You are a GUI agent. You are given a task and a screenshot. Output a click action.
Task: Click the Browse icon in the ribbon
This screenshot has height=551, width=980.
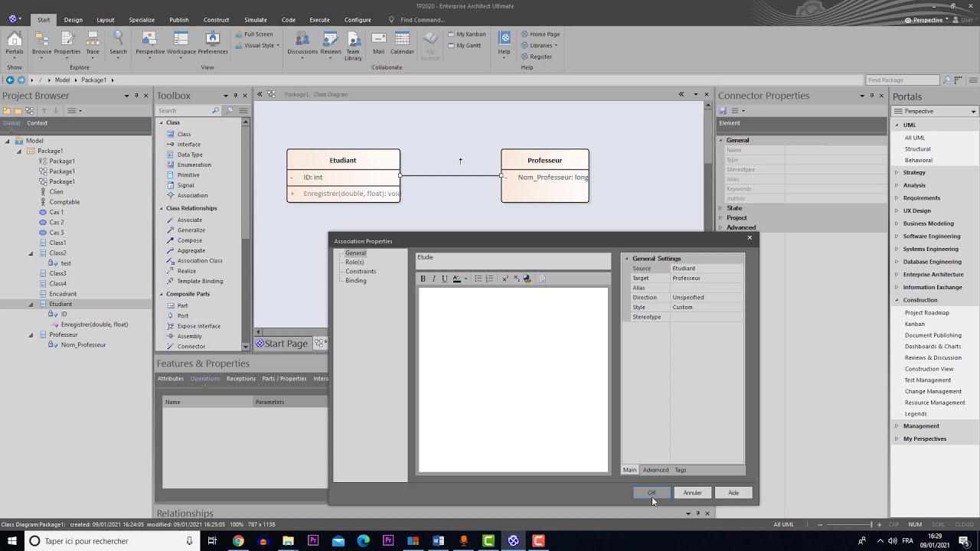coord(42,44)
